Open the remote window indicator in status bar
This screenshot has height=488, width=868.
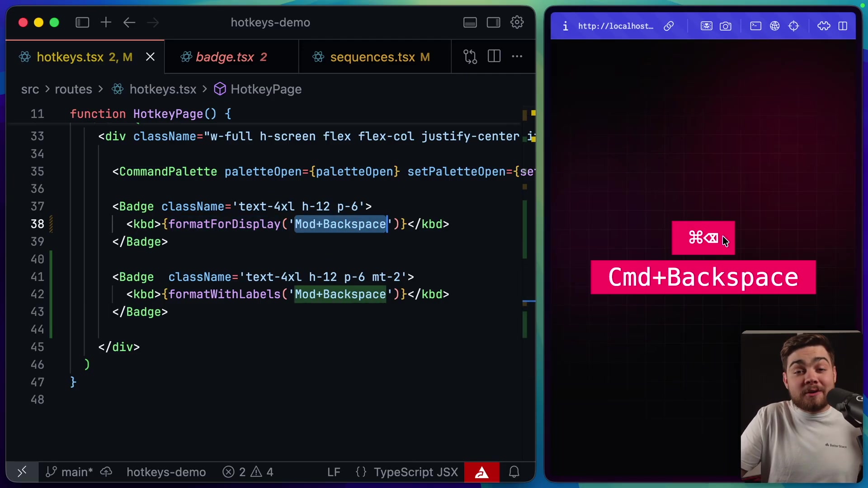(x=22, y=472)
